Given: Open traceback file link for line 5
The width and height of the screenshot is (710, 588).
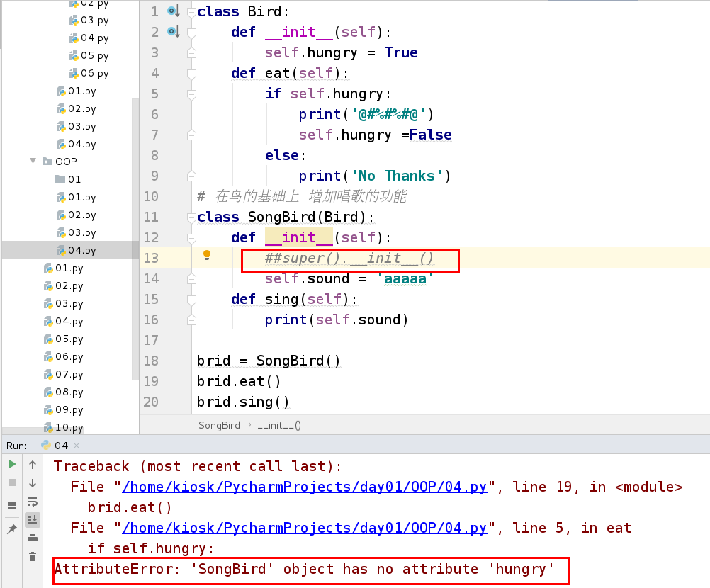Looking at the screenshot, I should [304, 528].
